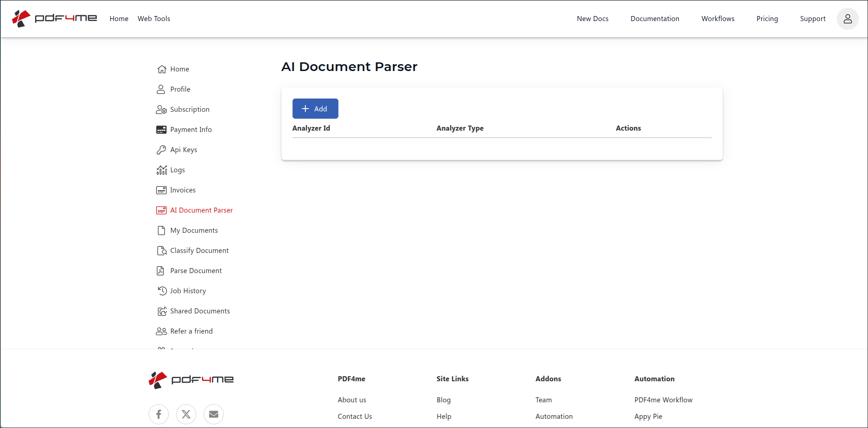Click the PDF4me logo in the header
The height and width of the screenshot is (428, 868).
click(54, 18)
